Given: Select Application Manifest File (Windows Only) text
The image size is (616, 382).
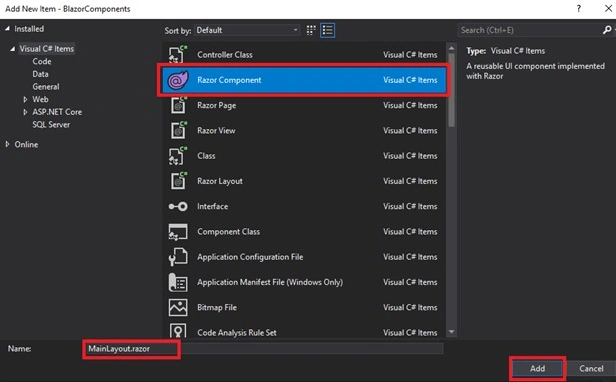Looking at the screenshot, I should [x=270, y=282].
